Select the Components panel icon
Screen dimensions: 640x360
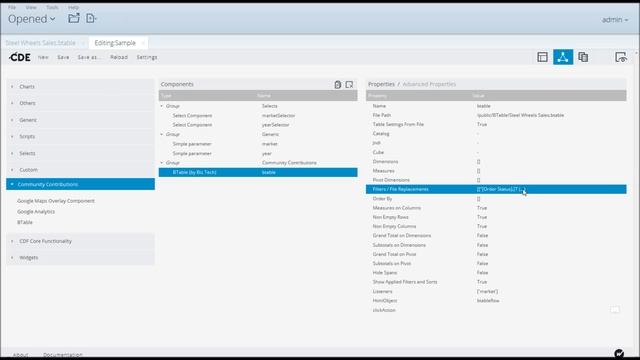coord(563,57)
